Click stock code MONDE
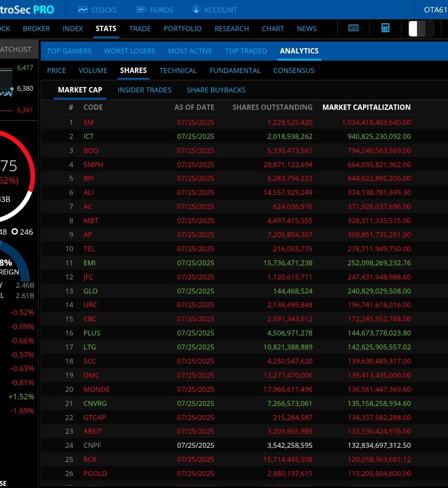The height and width of the screenshot is (488, 448). coord(97,389)
